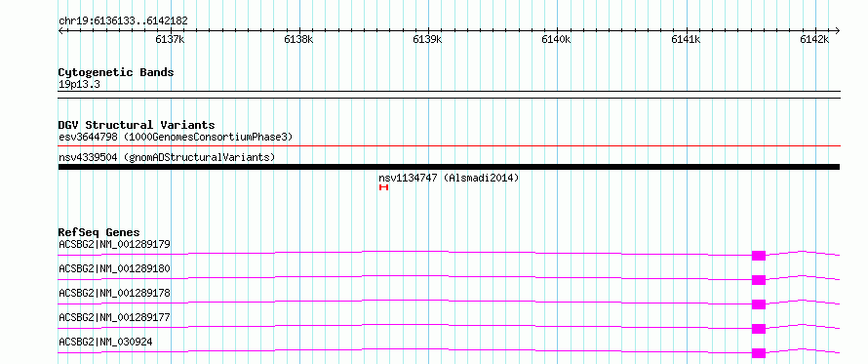Open the ACSBG2|NM_001289179 transcript label

[114, 244]
